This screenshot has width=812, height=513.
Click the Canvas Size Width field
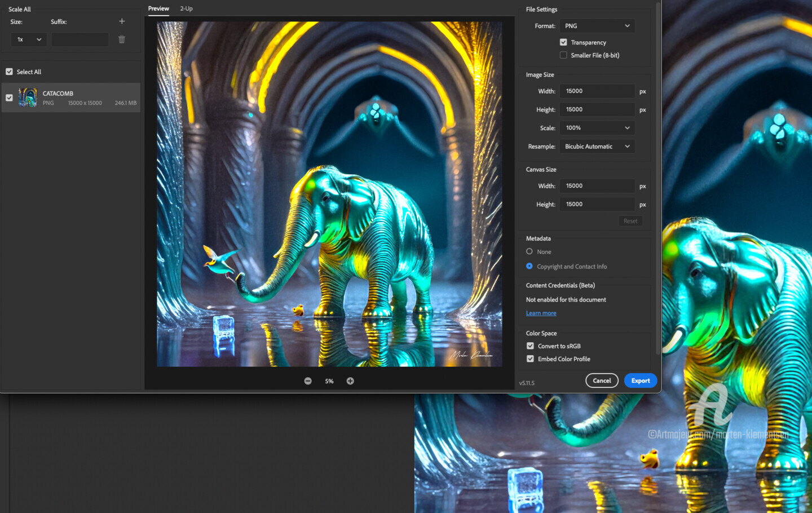click(x=597, y=186)
